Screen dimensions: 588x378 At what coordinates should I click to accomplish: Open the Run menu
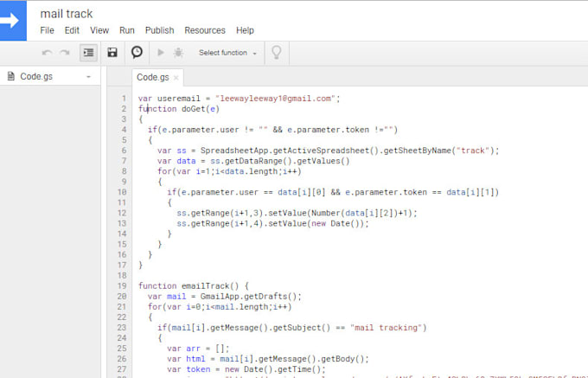(127, 30)
